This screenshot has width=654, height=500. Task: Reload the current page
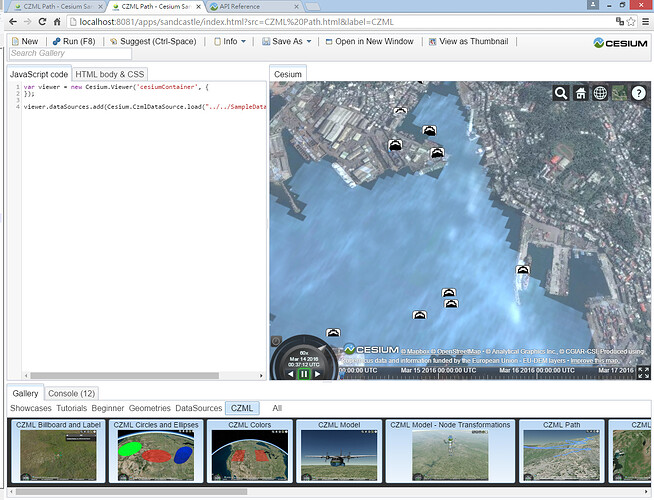(x=42, y=22)
